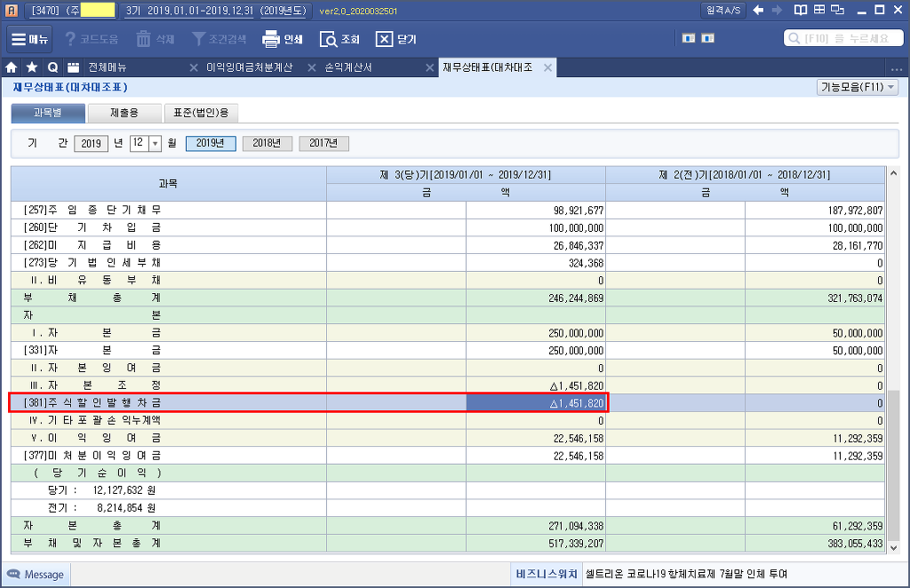This screenshot has height=588, width=910.
Task: Click the Q quick search icon
Action: pyautogui.click(x=52, y=68)
